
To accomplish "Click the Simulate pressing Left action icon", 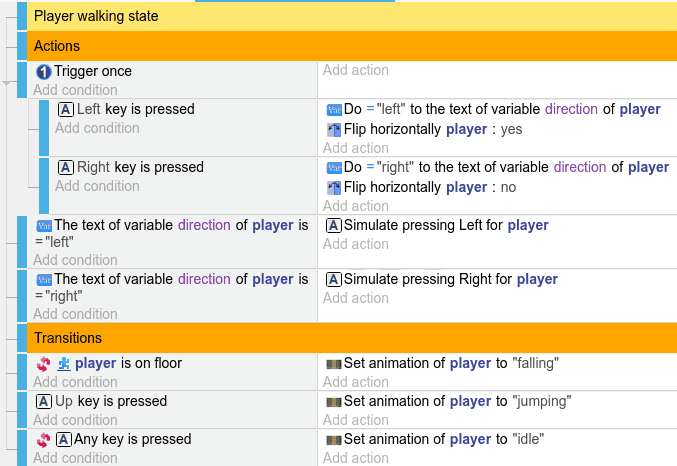I will [x=334, y=226].
